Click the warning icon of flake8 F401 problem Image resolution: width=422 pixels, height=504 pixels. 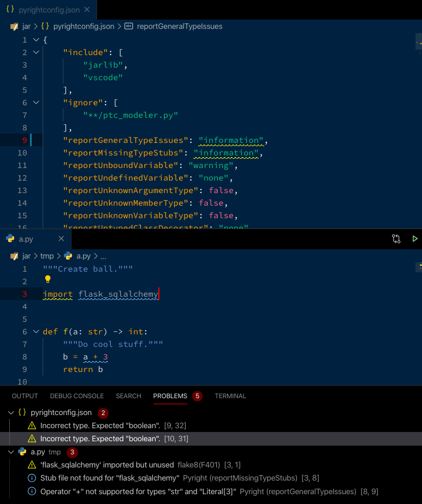(32, 465)
